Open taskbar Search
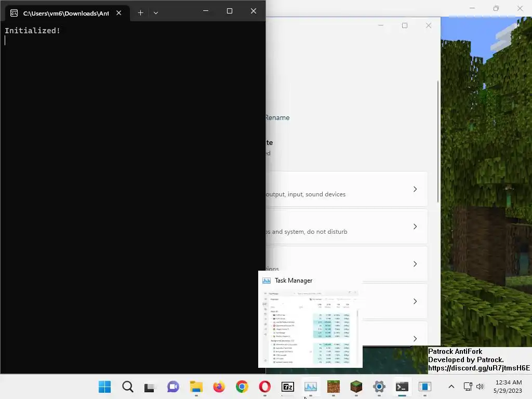 [x=128, y=387]
